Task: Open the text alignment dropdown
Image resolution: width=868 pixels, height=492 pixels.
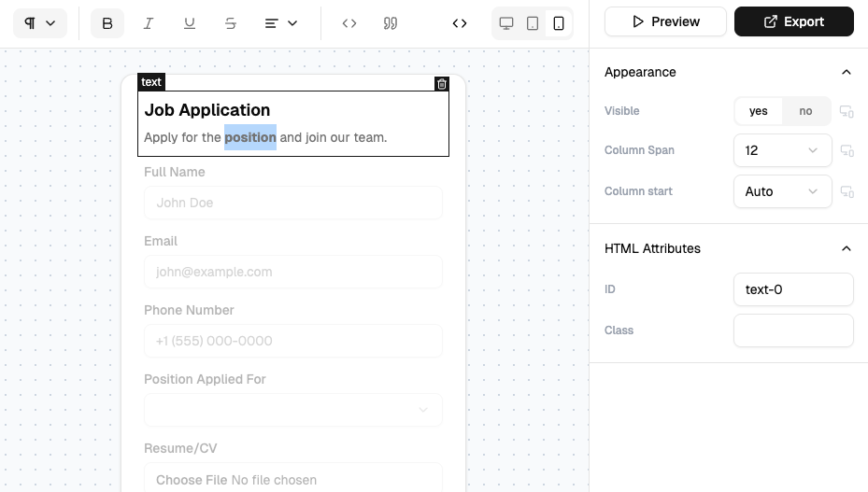Action: point(280,23)
